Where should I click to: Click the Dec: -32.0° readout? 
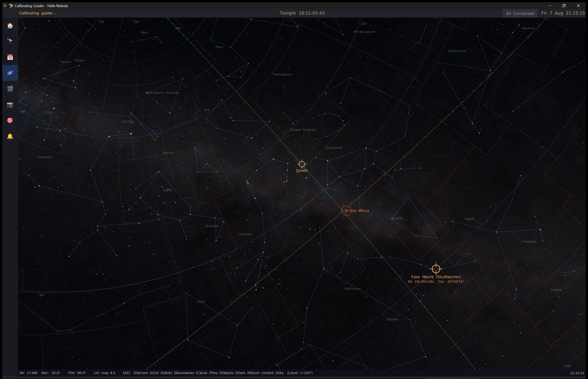coord(51,373)
